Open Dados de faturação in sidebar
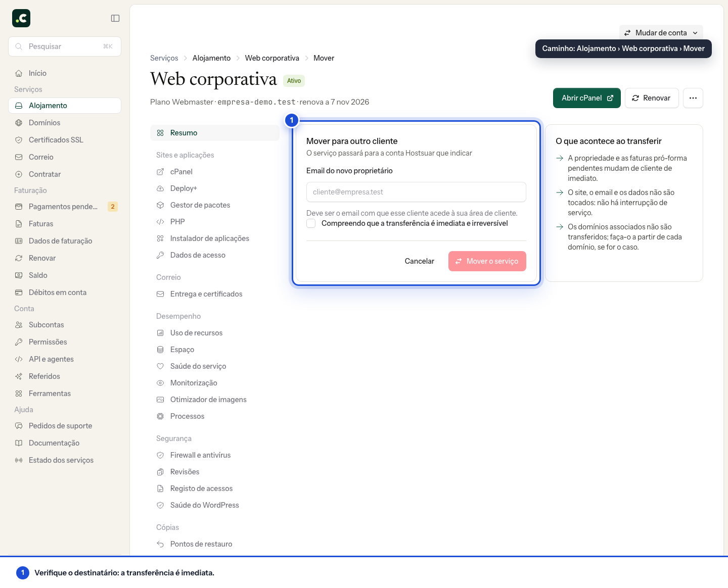Image resolution: width=728 pixels, height=588 pixels. (x=65, y=241)
